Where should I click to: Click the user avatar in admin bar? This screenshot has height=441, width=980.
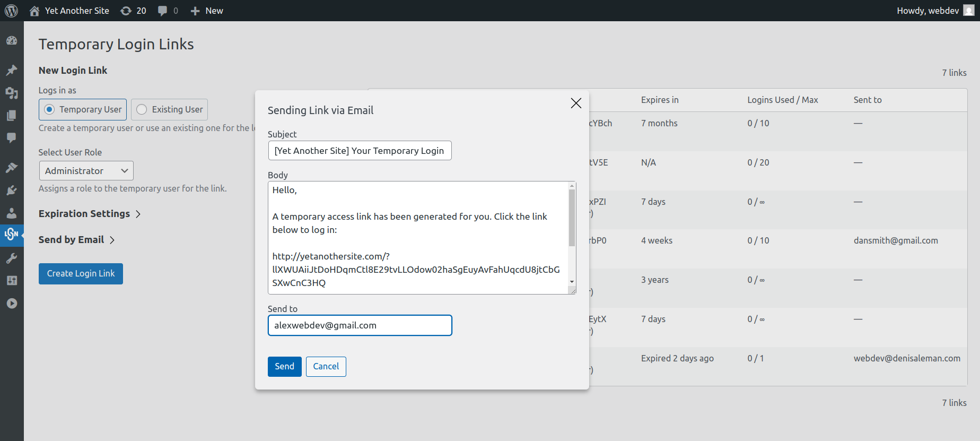(969, 11)
